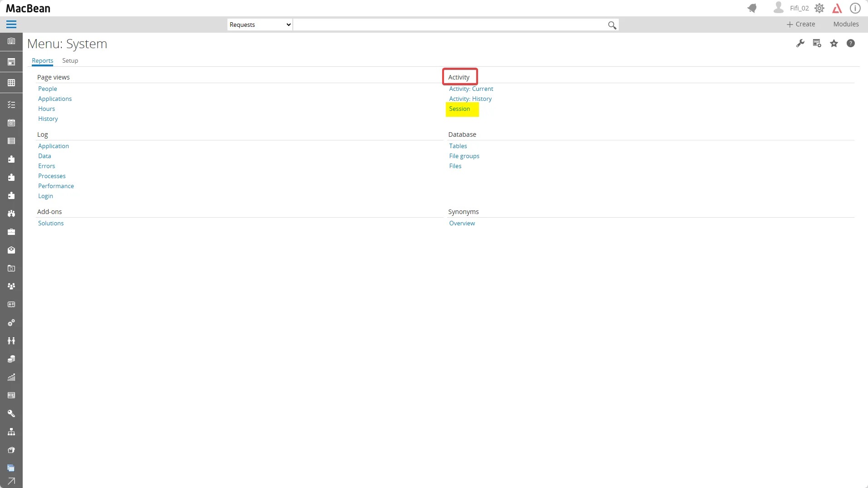868x488 pixels.
Task: Open the open-envelope icon in the sidebar
Action: pyautogui.click(x=11, y=250)
